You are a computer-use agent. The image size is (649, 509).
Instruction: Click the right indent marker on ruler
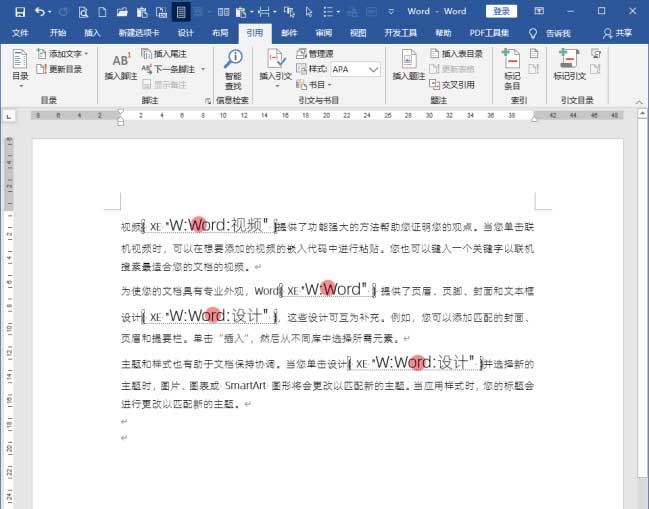click(534, 119)
